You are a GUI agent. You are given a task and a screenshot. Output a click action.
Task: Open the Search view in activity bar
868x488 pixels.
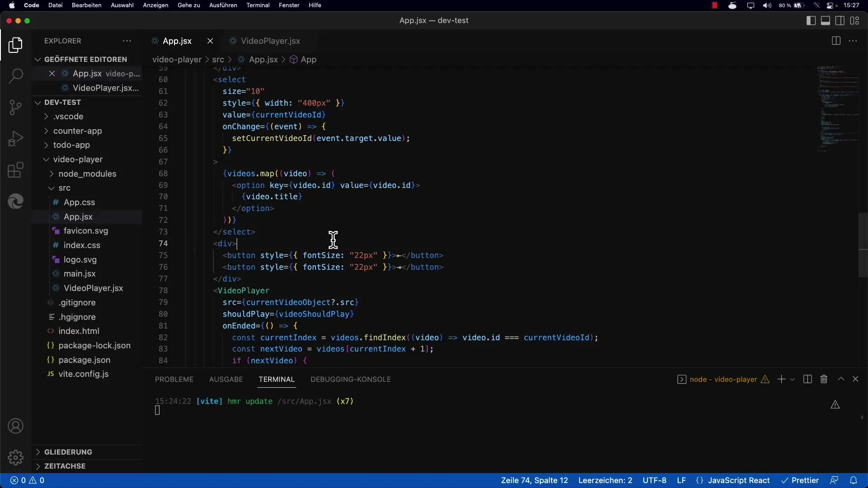[16, 76]
